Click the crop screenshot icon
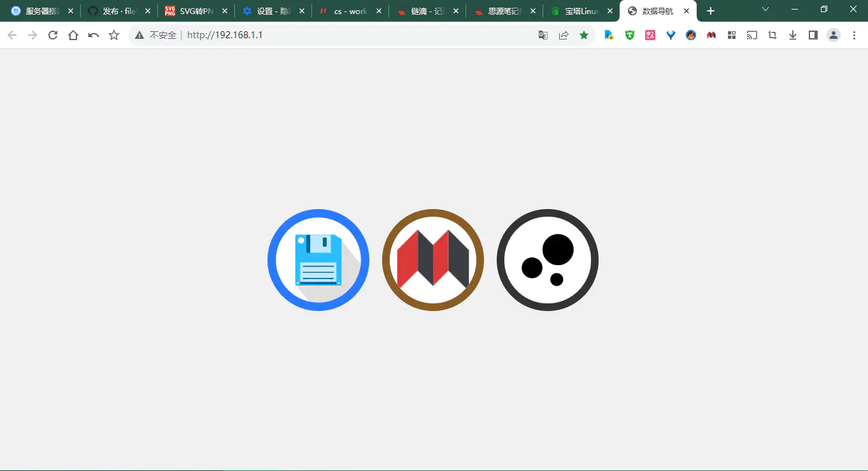 [772, 35]
